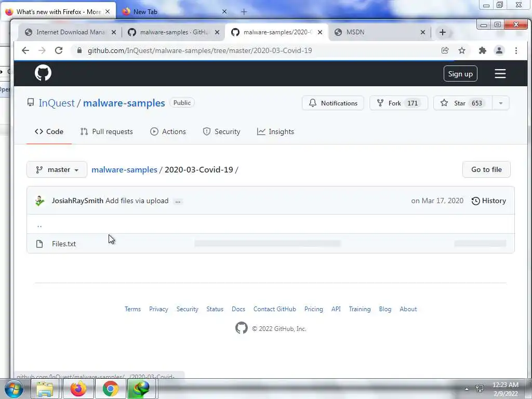Open a new Firefox tab with plus icon

[244, 12]
